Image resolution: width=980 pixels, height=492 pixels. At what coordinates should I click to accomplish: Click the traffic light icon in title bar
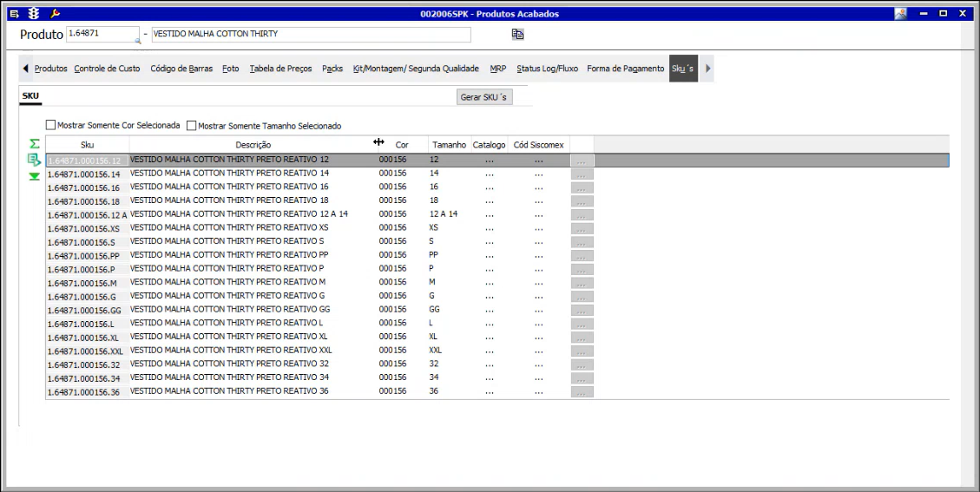[34, 14]
